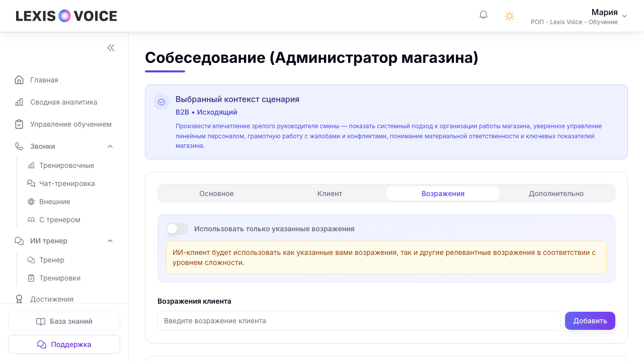
Task: Click the B2B • Исходящий label
Action: (x=206, y=112)
